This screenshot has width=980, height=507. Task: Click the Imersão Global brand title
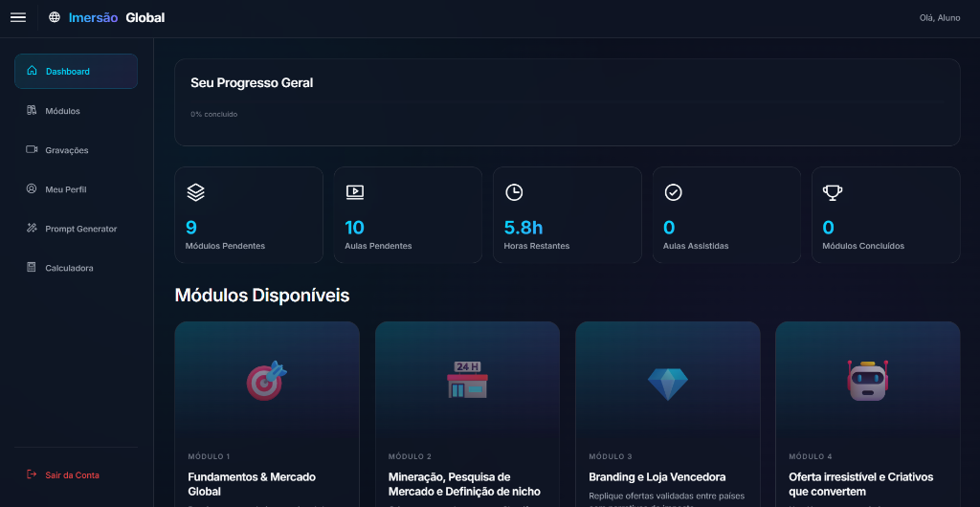pyautogui.click(x=117, y=17)
